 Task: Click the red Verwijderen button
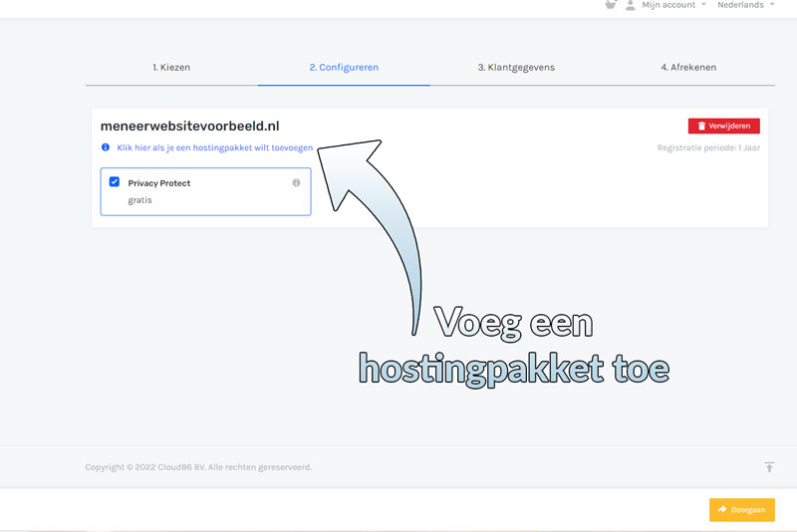[x=724, y=126]
